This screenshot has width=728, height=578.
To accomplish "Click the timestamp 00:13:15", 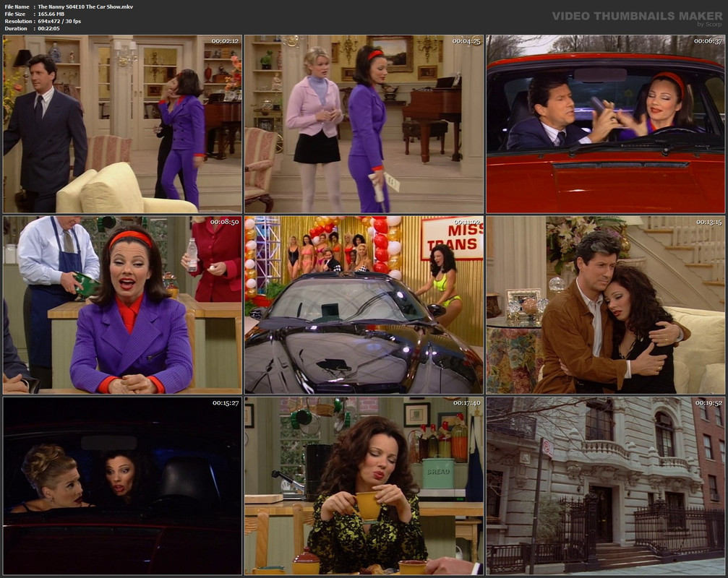I will 709,223.
